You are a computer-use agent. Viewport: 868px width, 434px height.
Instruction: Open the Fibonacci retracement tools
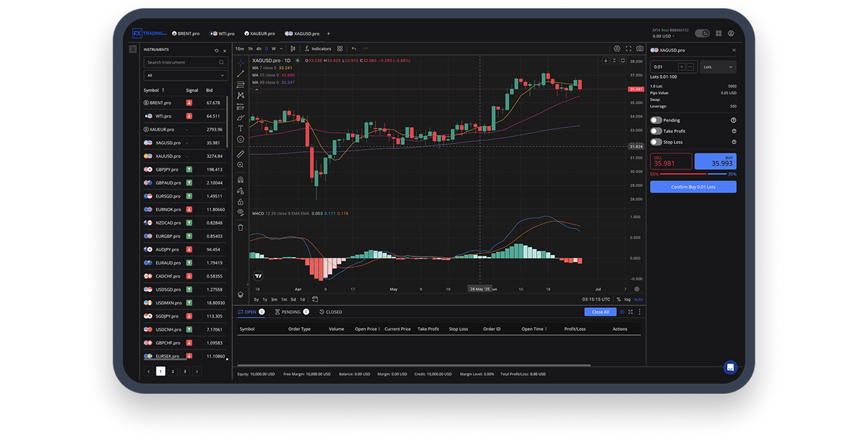pyautogui.click(x=241, y=84)
